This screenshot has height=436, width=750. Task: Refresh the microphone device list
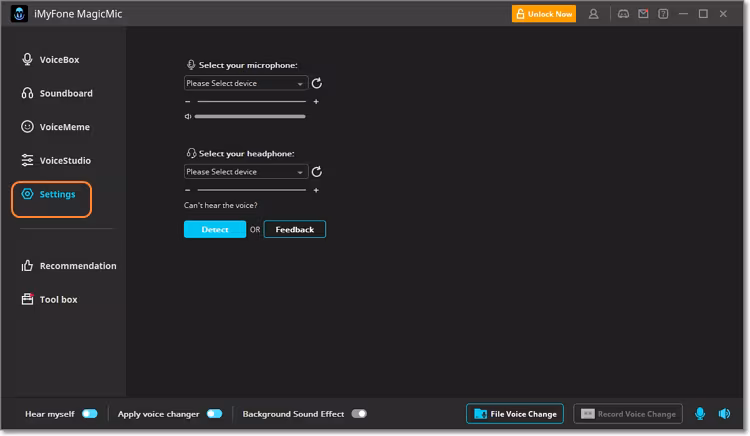coord(317,83)
